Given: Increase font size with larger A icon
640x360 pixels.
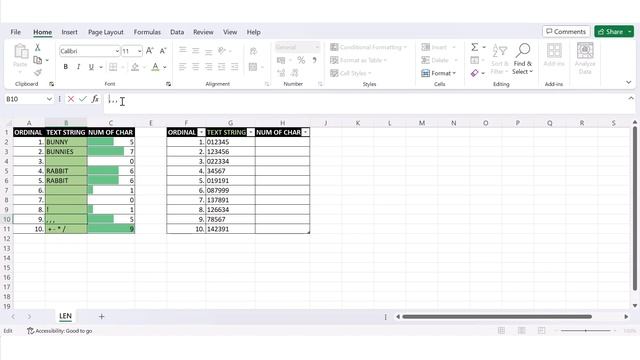Looking at the screenshot, I should pyautogui.click(x=149, y=51).
